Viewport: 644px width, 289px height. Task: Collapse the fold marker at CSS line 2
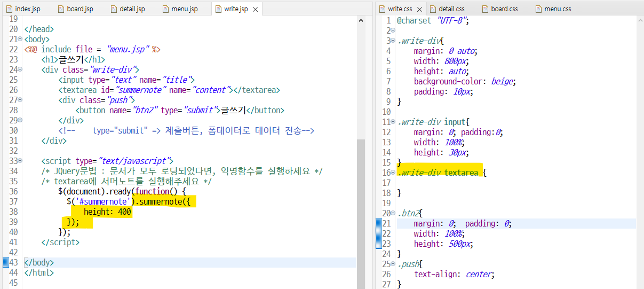(393, 31)
